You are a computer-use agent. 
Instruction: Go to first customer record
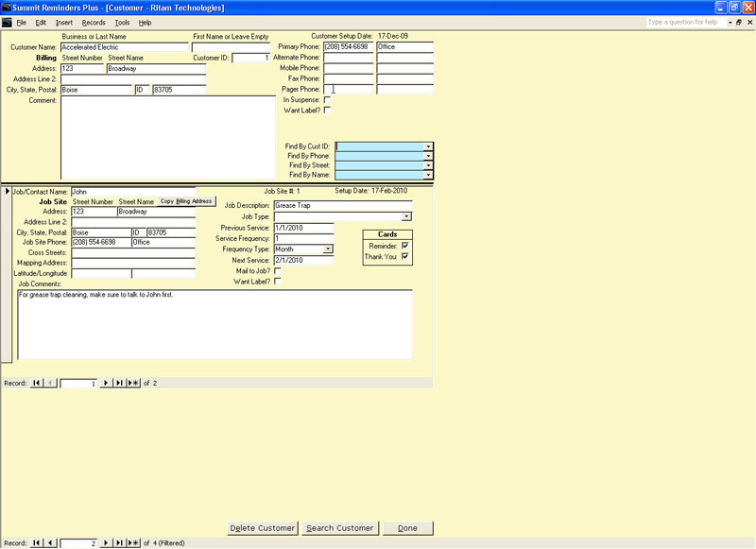click(x=37, y=542)
